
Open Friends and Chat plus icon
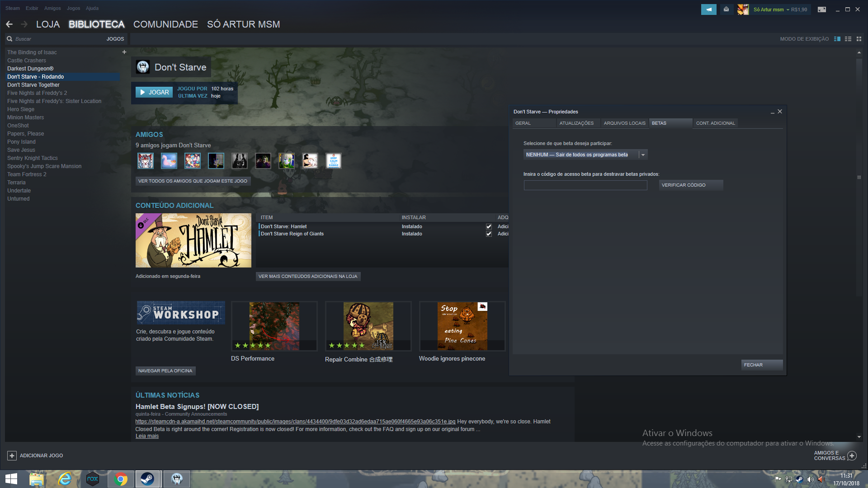pyautogui.click(x=852, y=455)
